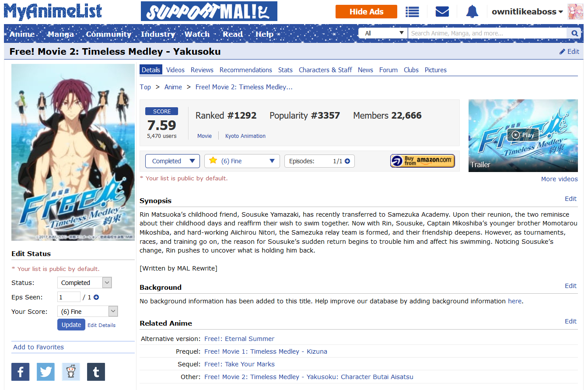Screen dimensions: 588x390
Task: Open the (6) Fine star rating dropdown
Action: [x=242, y=161]
